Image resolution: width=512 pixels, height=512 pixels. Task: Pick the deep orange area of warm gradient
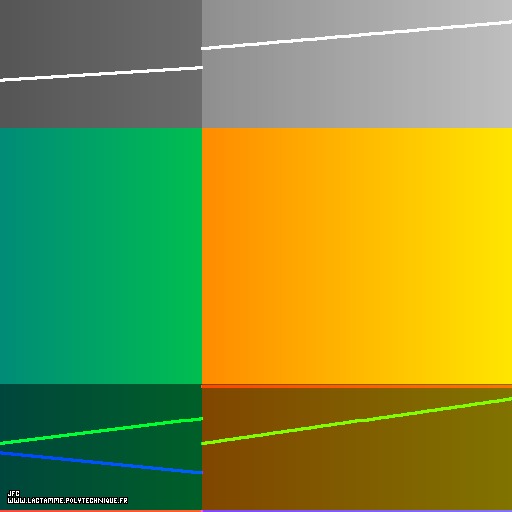tap(217, 256)
